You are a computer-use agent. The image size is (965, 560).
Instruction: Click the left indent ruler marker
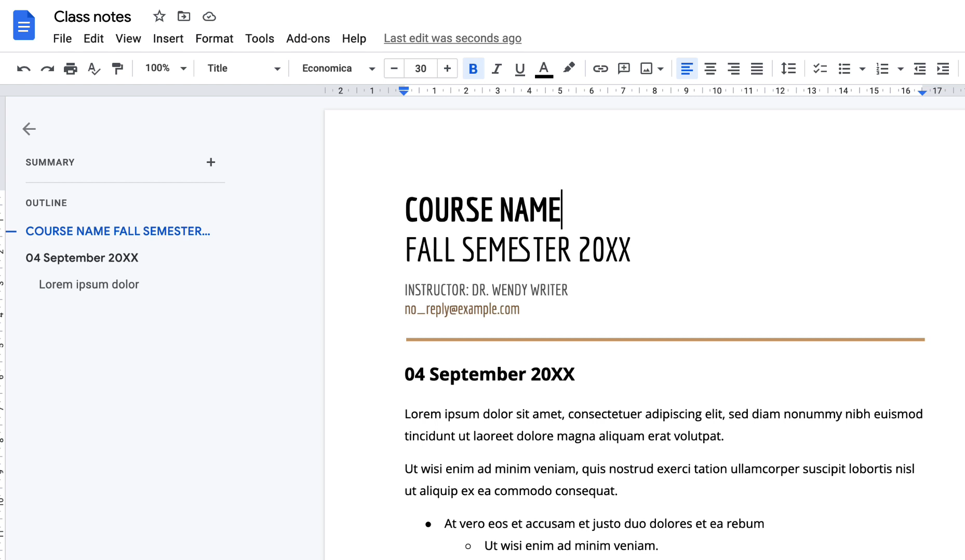pos(404,91)
